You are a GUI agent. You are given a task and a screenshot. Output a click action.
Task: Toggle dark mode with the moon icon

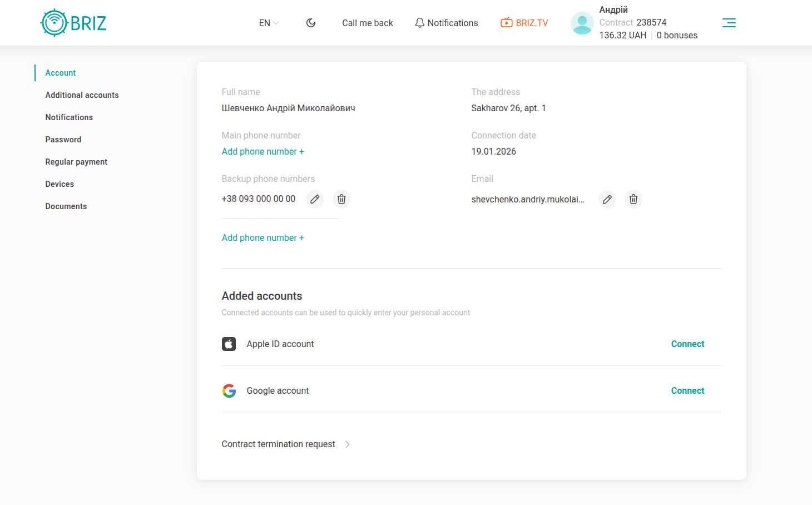(311, 23)
